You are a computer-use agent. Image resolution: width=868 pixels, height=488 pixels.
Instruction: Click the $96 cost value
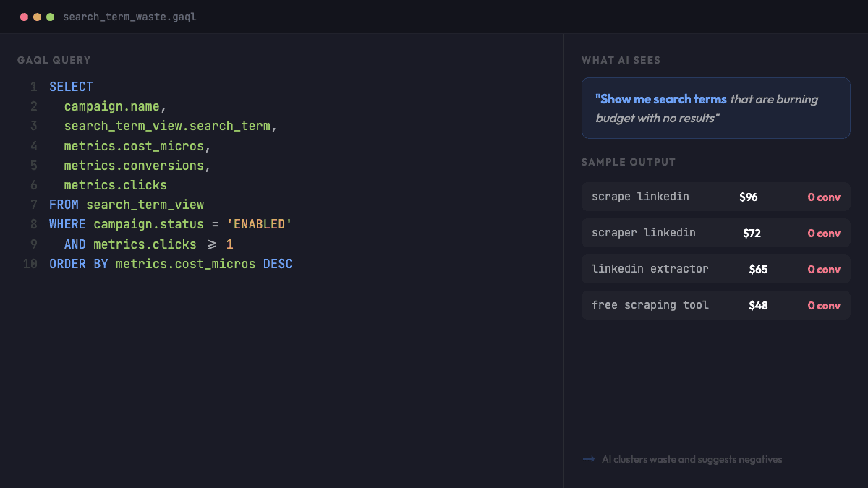pyautogui.click(x=749, y=197)
